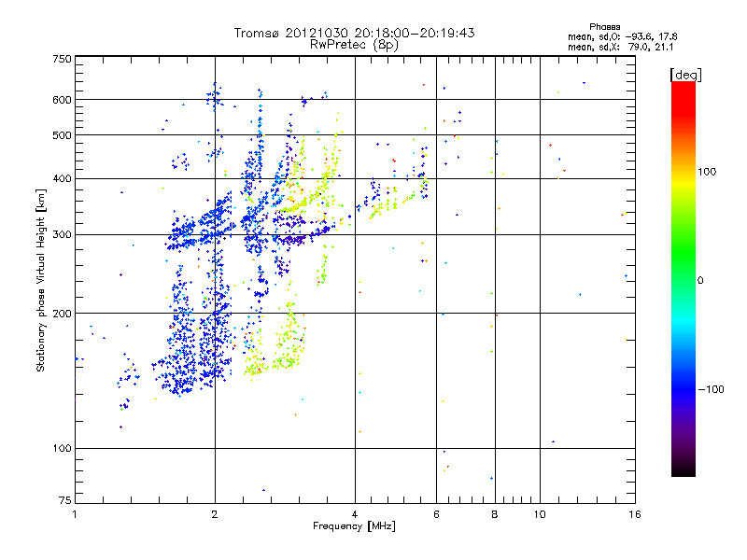
Task: Click the 600 km height tick label
Action: pos(62,100)
